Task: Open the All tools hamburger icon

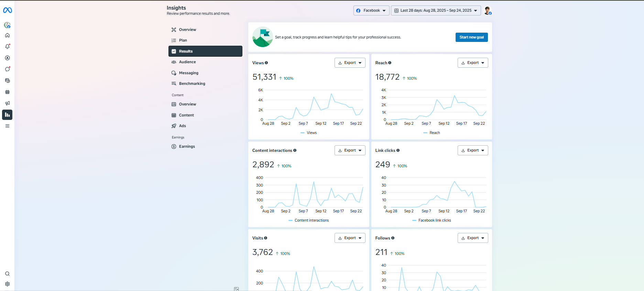Action: tap(7, 126)
